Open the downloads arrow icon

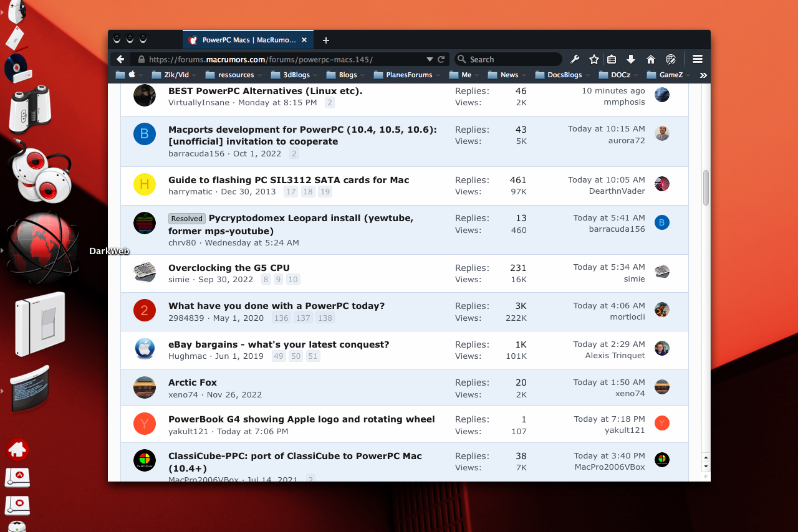click(631, 59)
